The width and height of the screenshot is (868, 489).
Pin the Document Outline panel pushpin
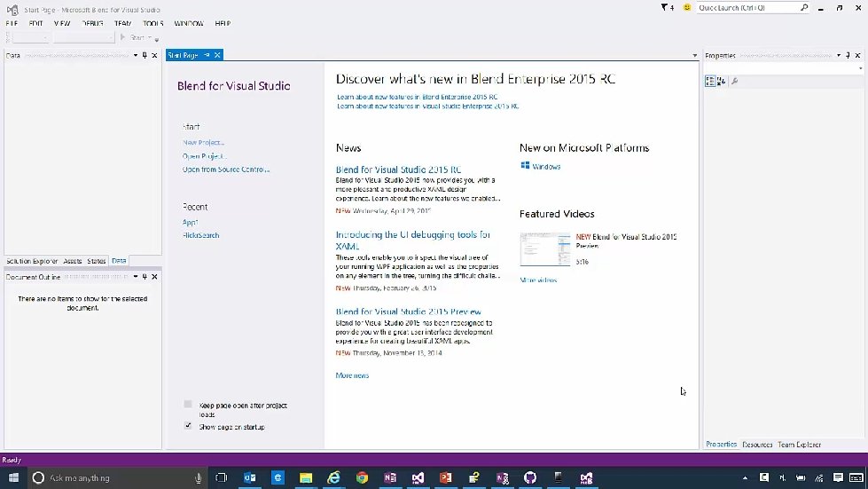coord(145,276)
